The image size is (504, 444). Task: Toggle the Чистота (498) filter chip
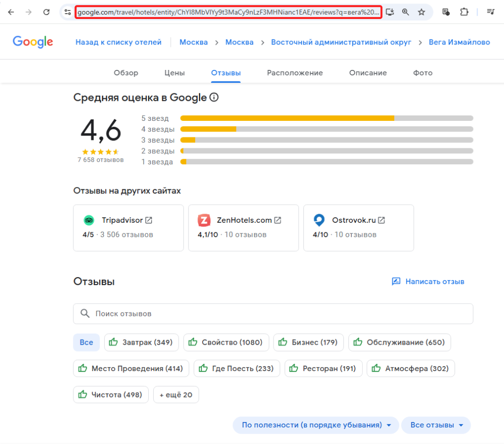pos(111,395)
